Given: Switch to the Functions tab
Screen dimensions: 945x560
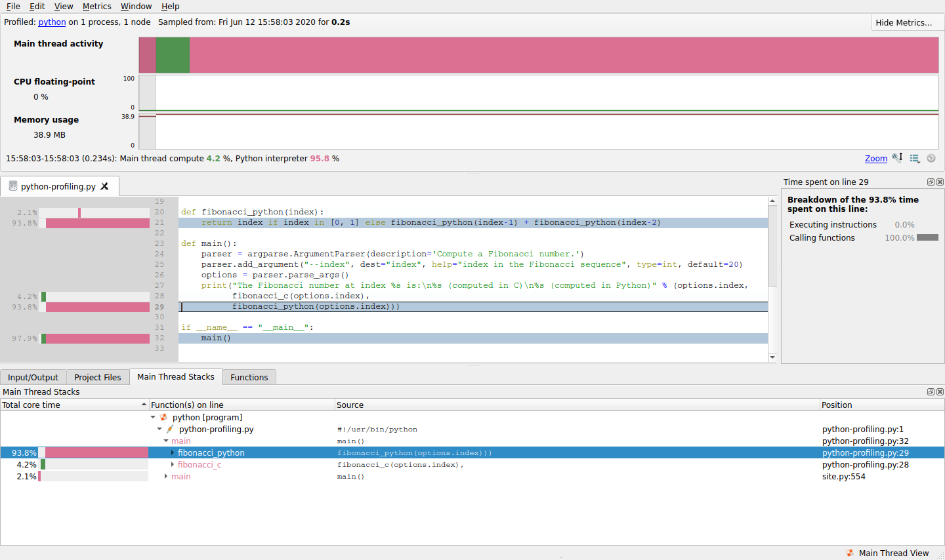Looking at the screenshot, I should coord(249,377).
